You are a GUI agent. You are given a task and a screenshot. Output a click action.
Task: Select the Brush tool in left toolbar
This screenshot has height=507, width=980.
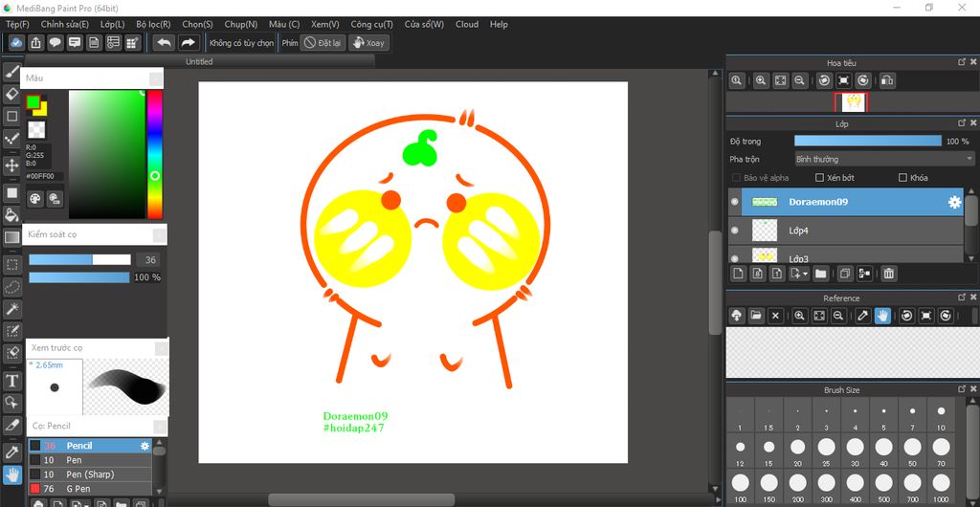pyautogui.click(x=11, y=72)
